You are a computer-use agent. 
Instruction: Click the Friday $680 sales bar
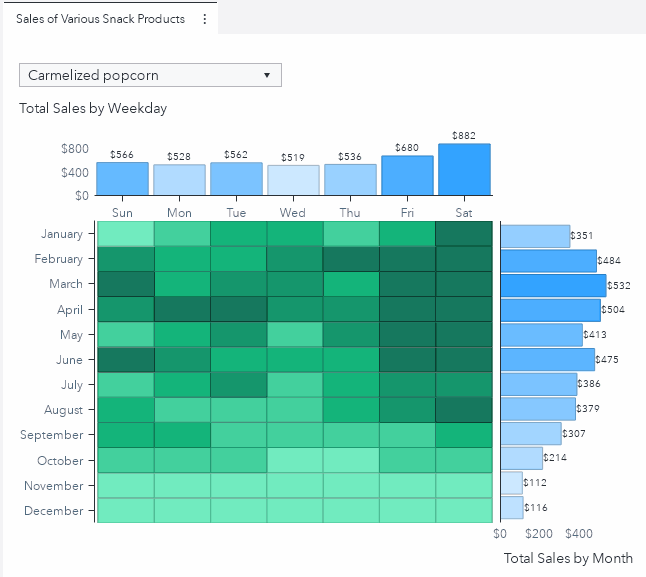[x=407, y=176]
